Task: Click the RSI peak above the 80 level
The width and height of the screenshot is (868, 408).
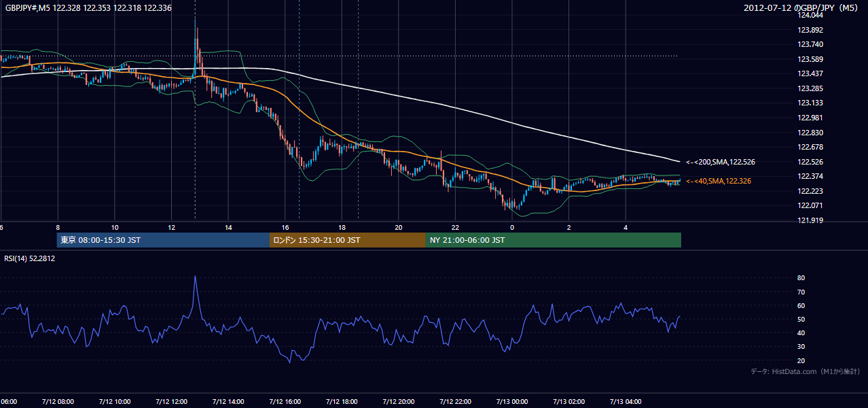Action: [x=195, y=277]
